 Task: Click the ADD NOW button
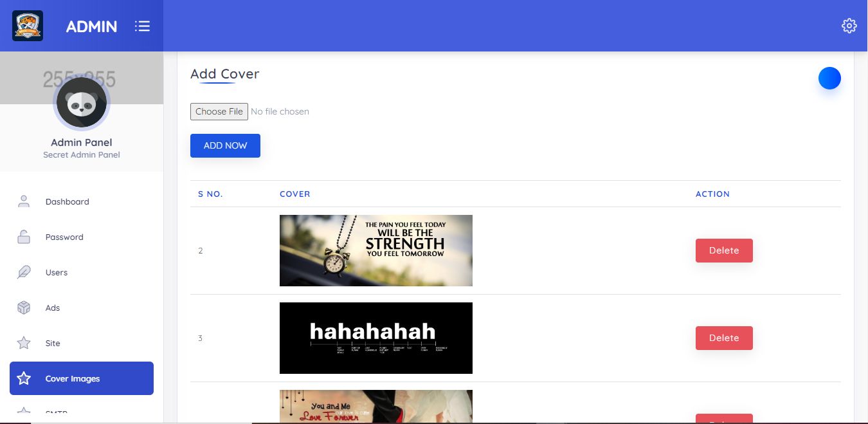click(225, 145)
